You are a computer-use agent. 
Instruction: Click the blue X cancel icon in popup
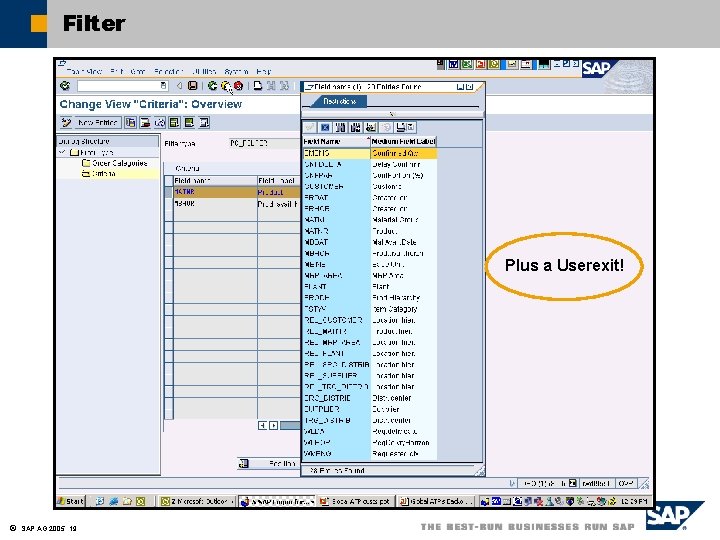point(325,127)
